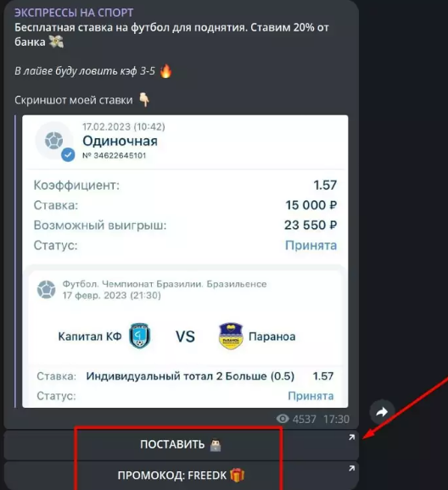Click the blue verified checkmark badge

coord(68,154)
